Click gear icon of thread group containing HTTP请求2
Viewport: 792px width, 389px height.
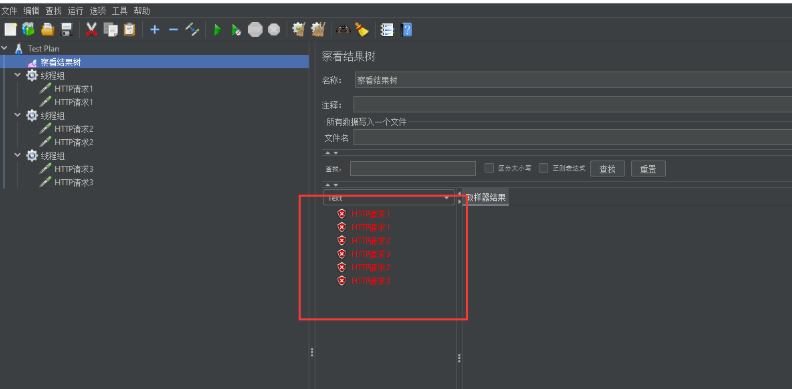click(x=32, y=115)
